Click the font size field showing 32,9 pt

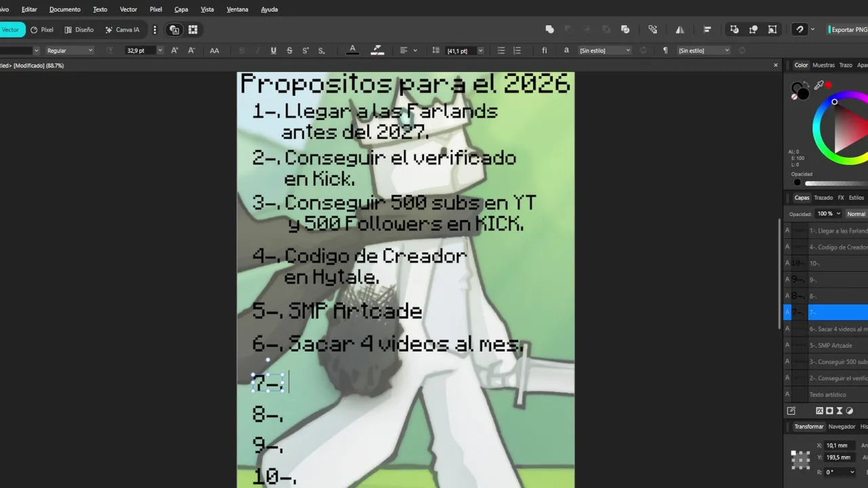139,50
